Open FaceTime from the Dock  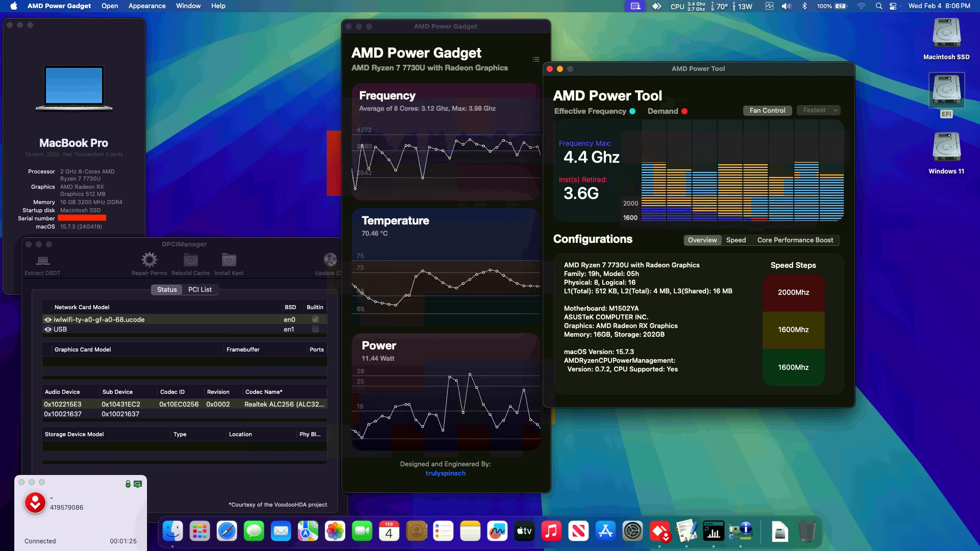point(362,532)
